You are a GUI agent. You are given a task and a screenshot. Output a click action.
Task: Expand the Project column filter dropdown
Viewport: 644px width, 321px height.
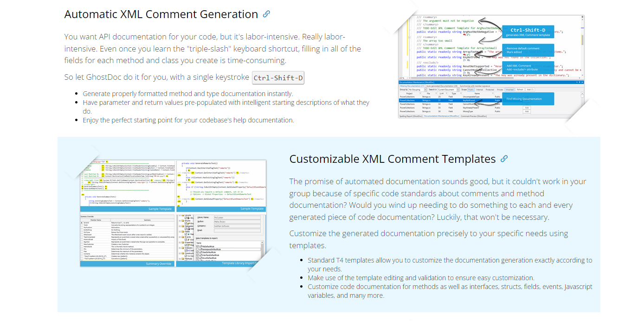tap(419, 93)
